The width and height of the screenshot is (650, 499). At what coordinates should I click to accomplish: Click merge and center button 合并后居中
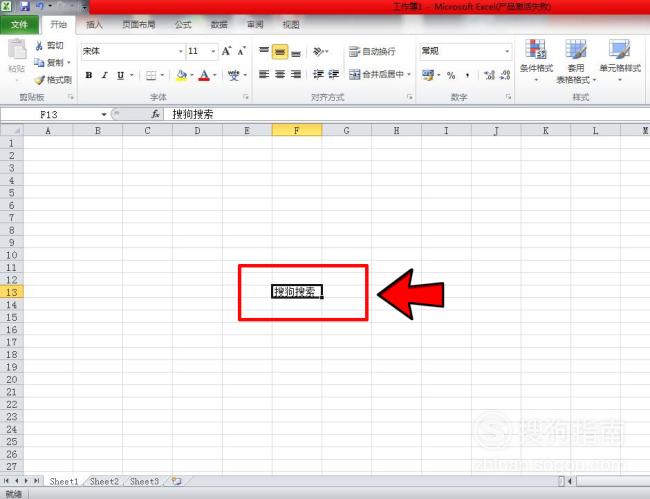point(376,75)
